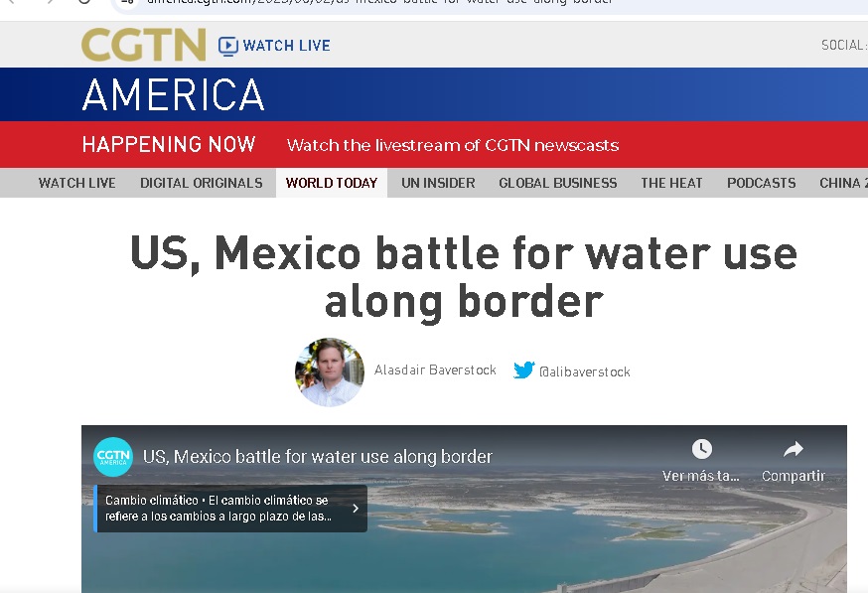This screenshot has width=868, height=593.
Task: Open the @alibaverstock Twitter handle link
Action: (x=584, y=371)
